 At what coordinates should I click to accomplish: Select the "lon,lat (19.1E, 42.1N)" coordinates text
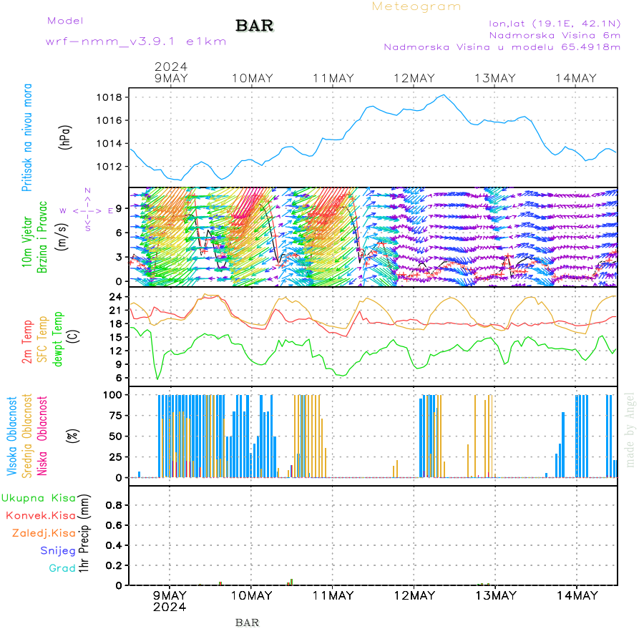pos(555,24)
